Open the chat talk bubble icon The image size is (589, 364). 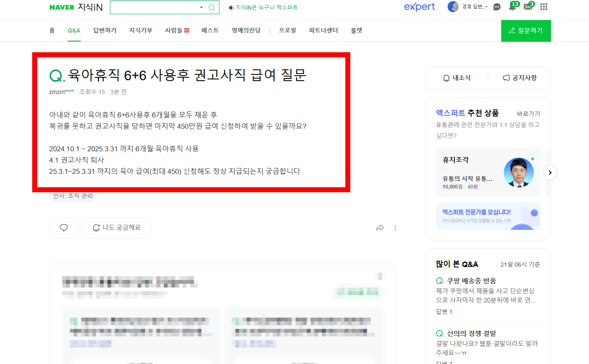[497, 7]
